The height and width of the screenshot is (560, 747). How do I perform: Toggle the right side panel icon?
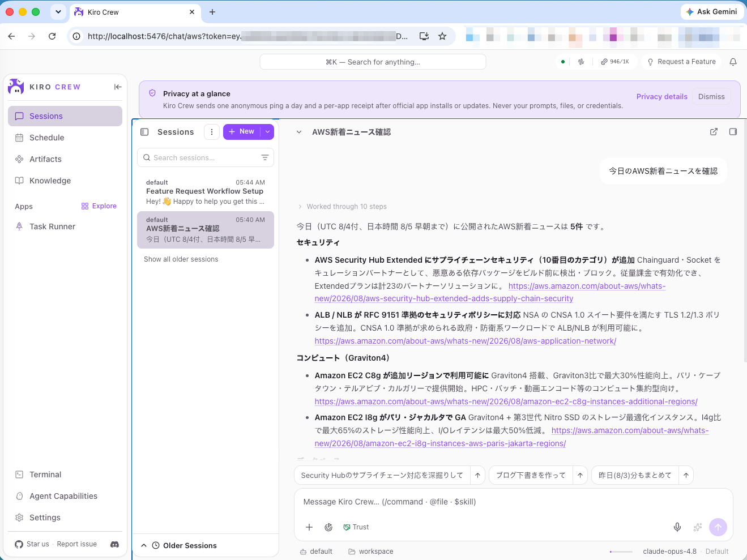click(733, 132)
